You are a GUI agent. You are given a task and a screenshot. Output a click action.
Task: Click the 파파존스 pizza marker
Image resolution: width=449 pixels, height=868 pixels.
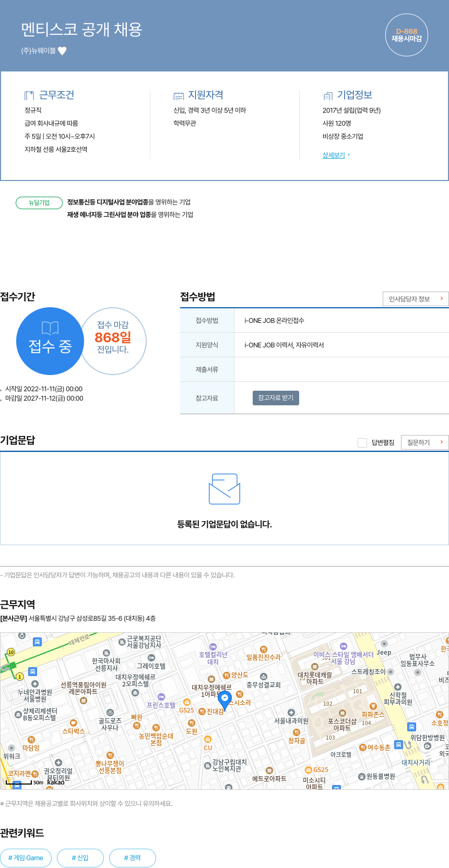point(373,706)
